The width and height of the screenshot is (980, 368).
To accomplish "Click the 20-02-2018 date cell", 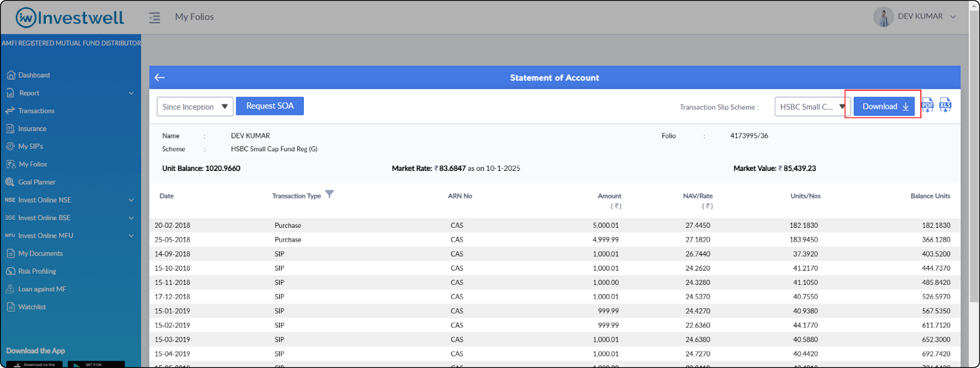I will [x=172, y=225].
